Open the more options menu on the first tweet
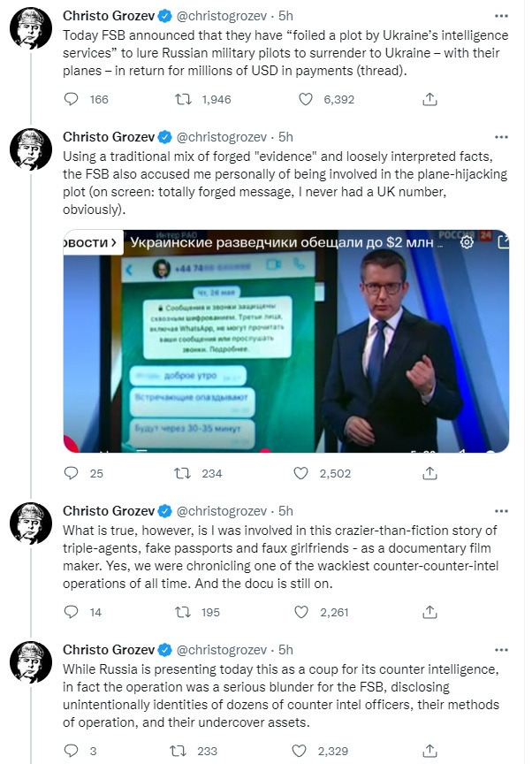Viewport: 532px width, 764px height. [x=501, y=15]
